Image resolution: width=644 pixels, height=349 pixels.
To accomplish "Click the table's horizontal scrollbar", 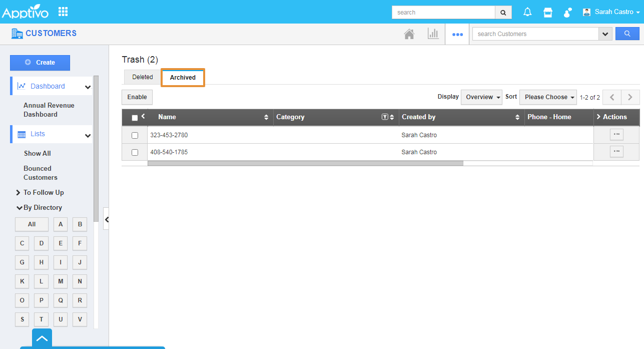I will (305, 163).
